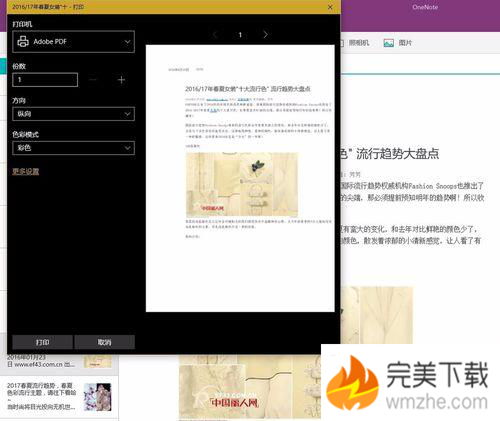Click the 照相机 camera button in OneNote

pyautogui.click(x=355, y=43)
